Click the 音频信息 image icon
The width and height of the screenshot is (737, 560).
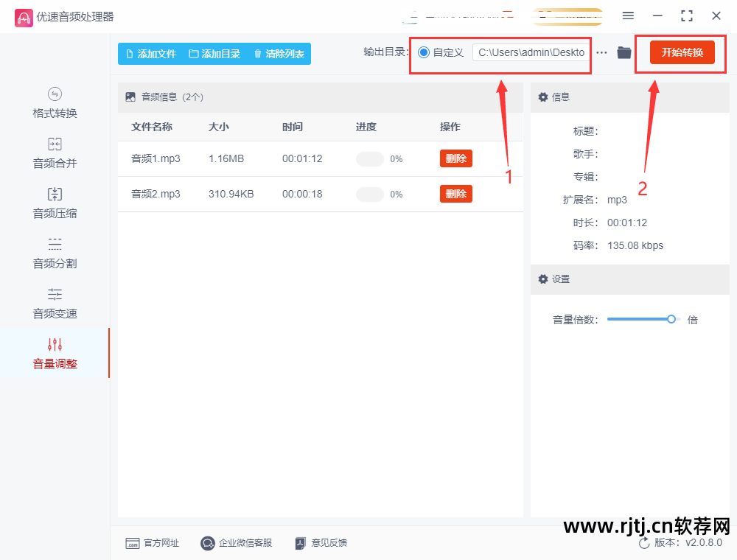point(130,97)
